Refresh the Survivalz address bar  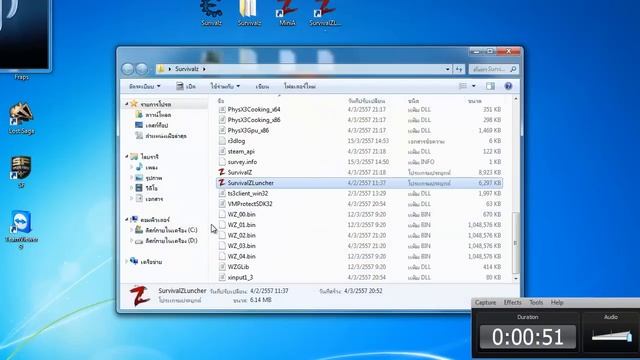click(x=459, y=69)
